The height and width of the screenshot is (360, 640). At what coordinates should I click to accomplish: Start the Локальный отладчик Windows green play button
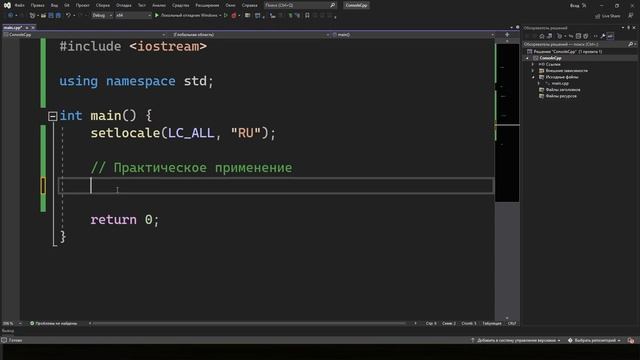(157, 16)
